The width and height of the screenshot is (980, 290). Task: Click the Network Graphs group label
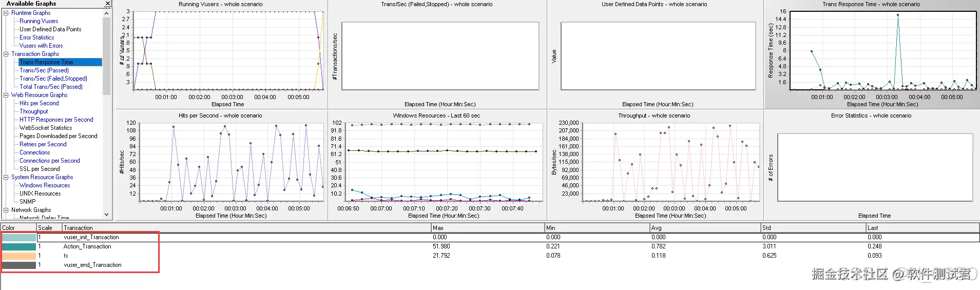(x=31, y=210)
